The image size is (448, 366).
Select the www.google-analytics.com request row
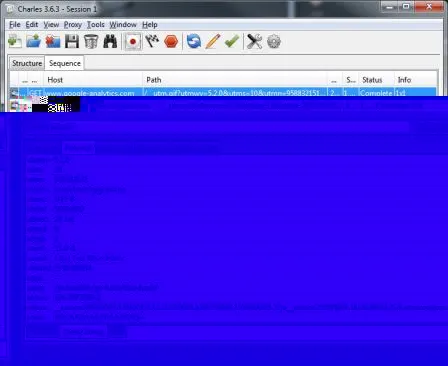pos(223,92)
